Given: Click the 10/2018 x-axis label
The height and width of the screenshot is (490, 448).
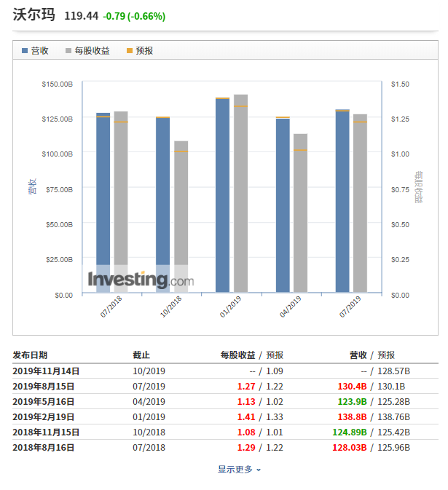Looking at the screenshot, I should [170, 307].
